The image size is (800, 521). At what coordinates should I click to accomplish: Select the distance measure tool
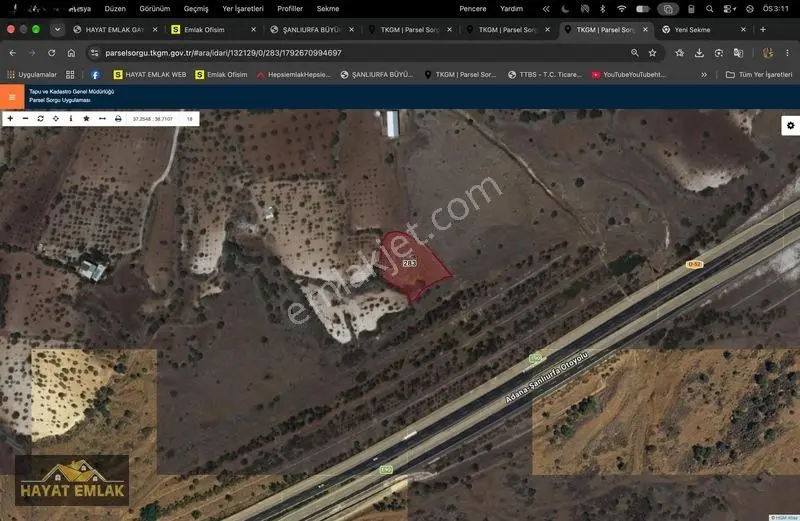click(x=102, y=119)
